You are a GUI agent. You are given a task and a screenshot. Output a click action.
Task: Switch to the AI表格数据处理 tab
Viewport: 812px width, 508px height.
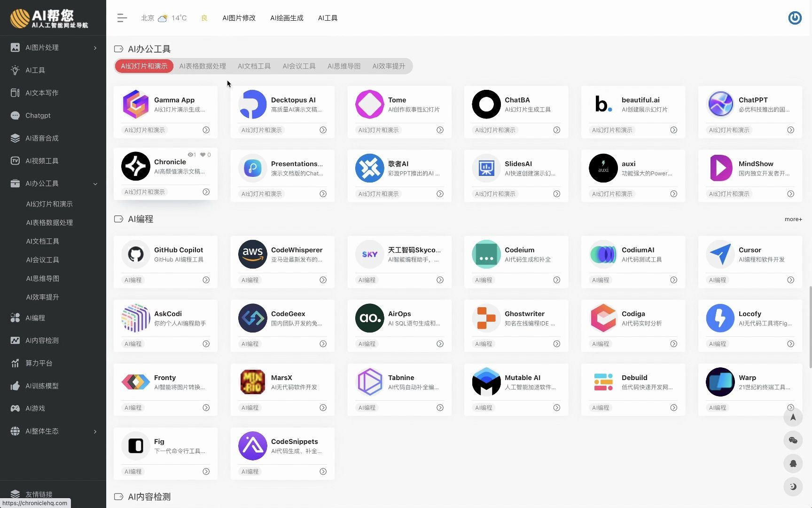[x=203, y=66]
